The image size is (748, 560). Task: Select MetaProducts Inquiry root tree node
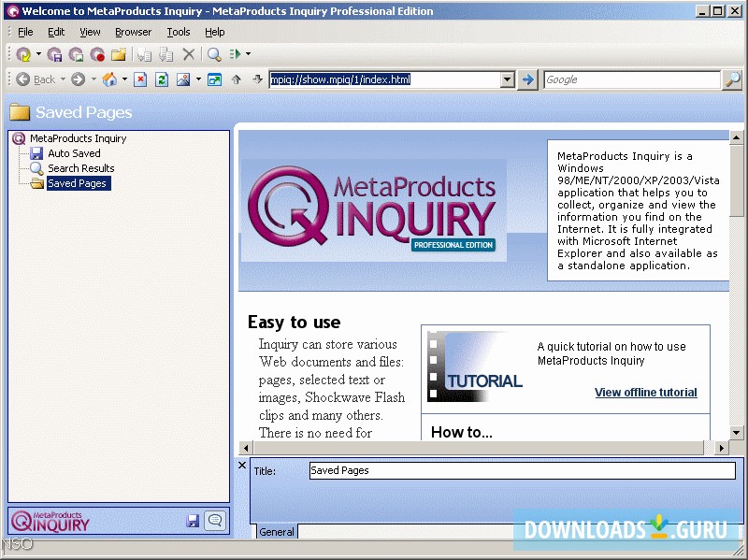pos(79,138)
